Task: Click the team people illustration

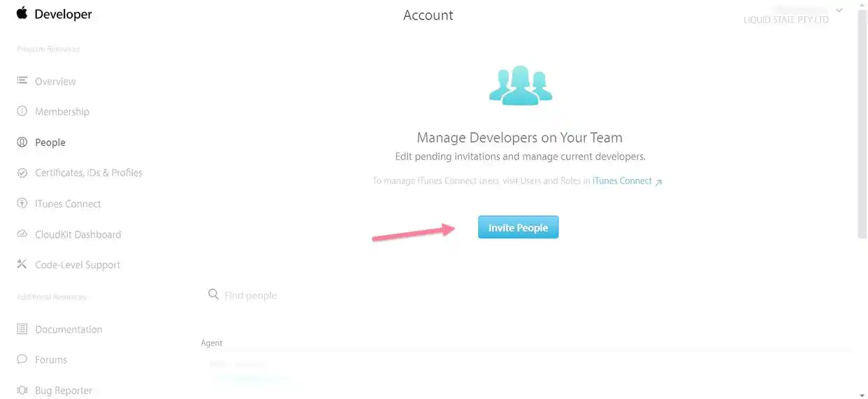Action: (521, 85)
